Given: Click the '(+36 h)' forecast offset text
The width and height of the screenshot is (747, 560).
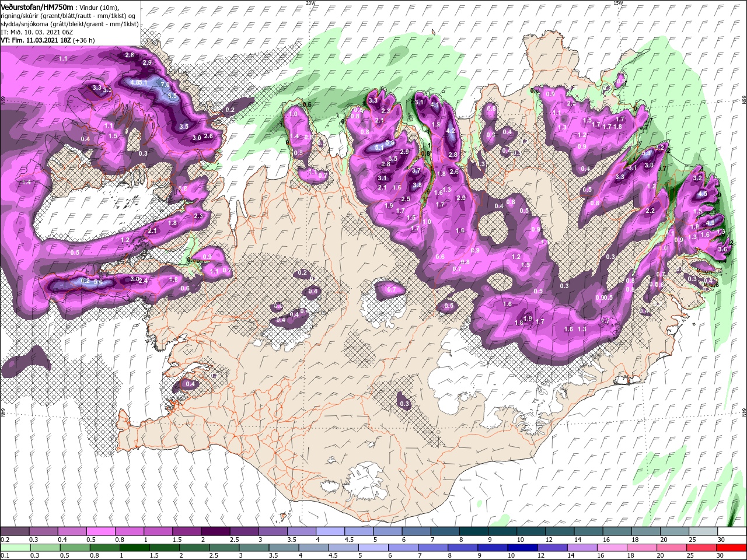Looking at the screenshot, I should click(x=84, y=40).
